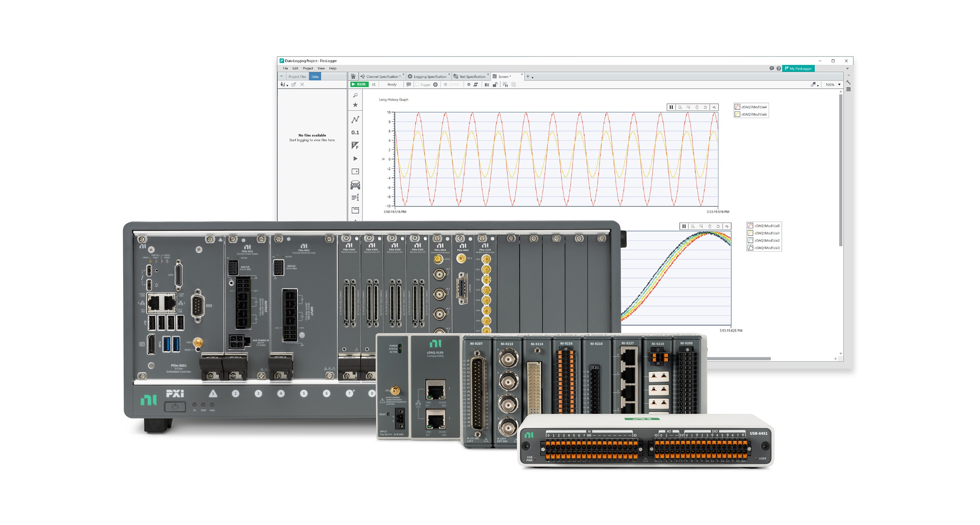Click feedback chat icon near help
980x525 pixels.
772,69
